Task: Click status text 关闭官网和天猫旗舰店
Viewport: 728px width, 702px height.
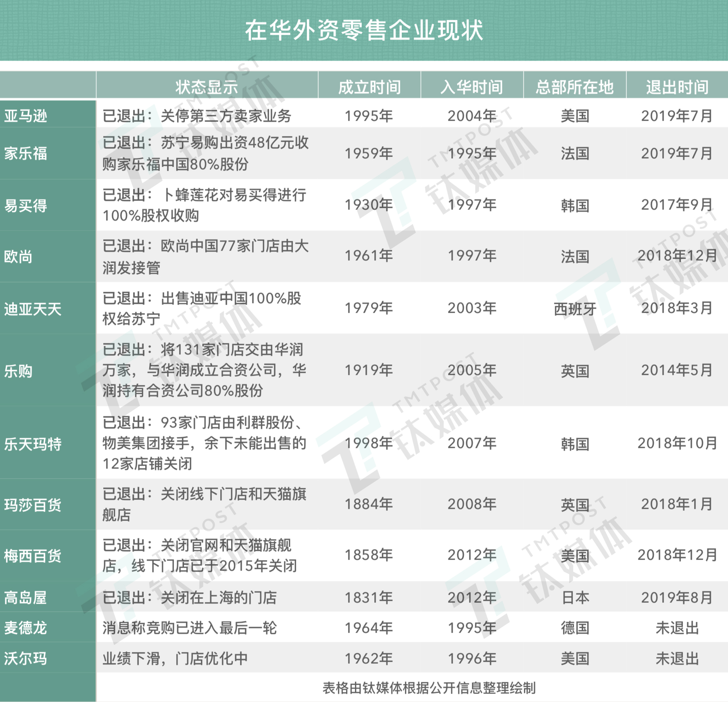Action: pyautogui.click(x=200, y=556)
